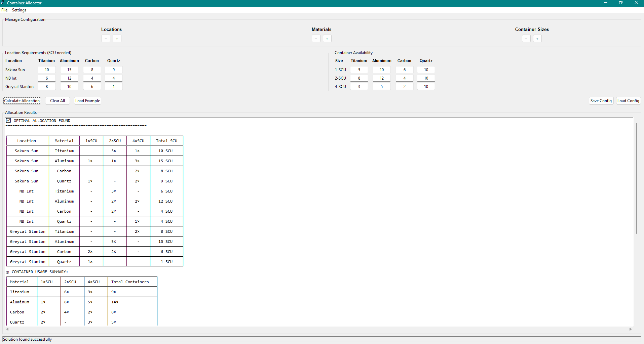Select 4-SCU Titanium availability field

359,86
